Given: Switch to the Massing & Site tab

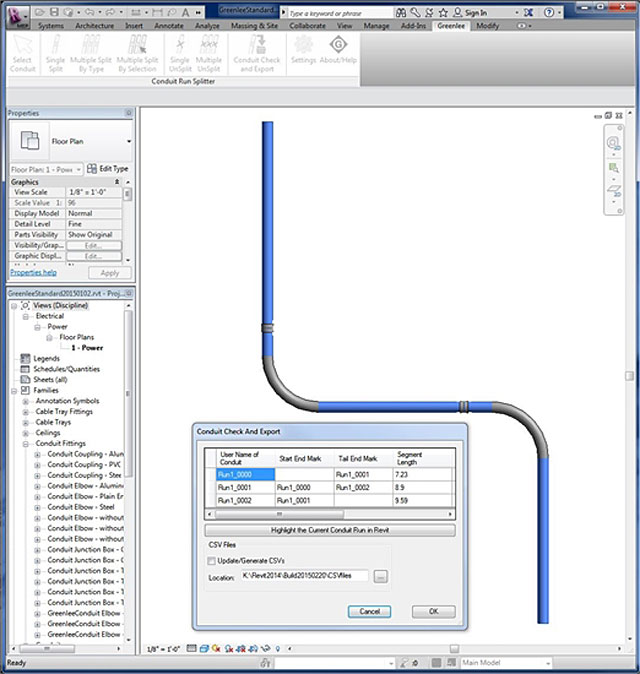Looking at the screenshot, I should (x=254, y=26).
